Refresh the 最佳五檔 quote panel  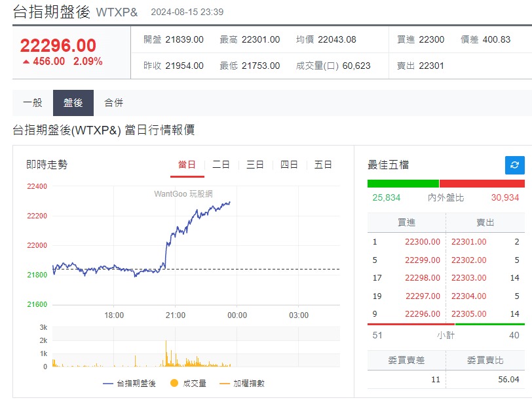click(516, 165)
